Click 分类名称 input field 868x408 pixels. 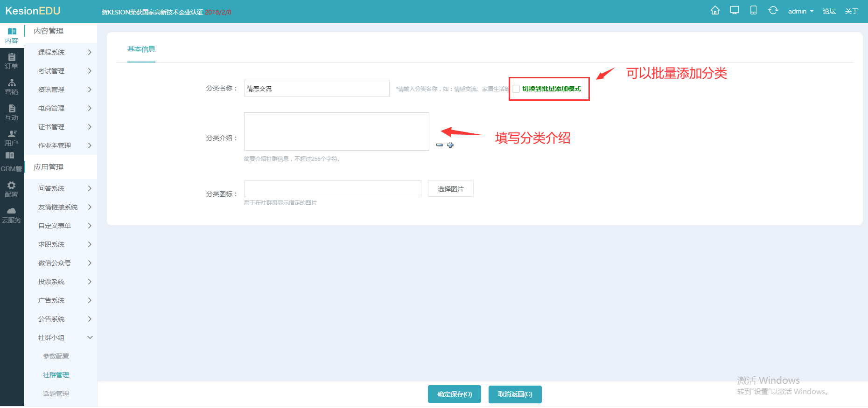(x=317, y=88)
